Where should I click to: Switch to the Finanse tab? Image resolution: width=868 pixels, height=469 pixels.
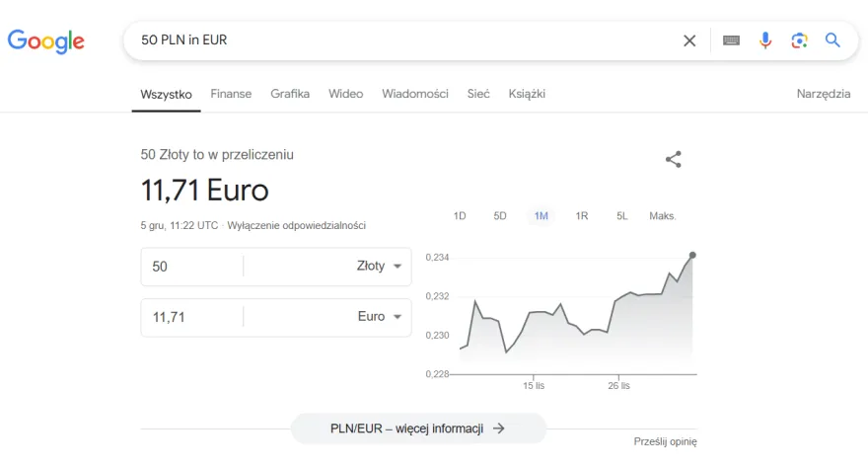tap(231, 94)
